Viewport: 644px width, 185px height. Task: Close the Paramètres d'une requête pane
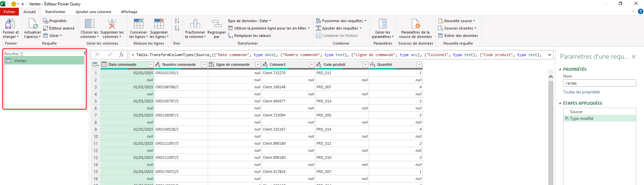pyautogui.click(x=634, y=57)
